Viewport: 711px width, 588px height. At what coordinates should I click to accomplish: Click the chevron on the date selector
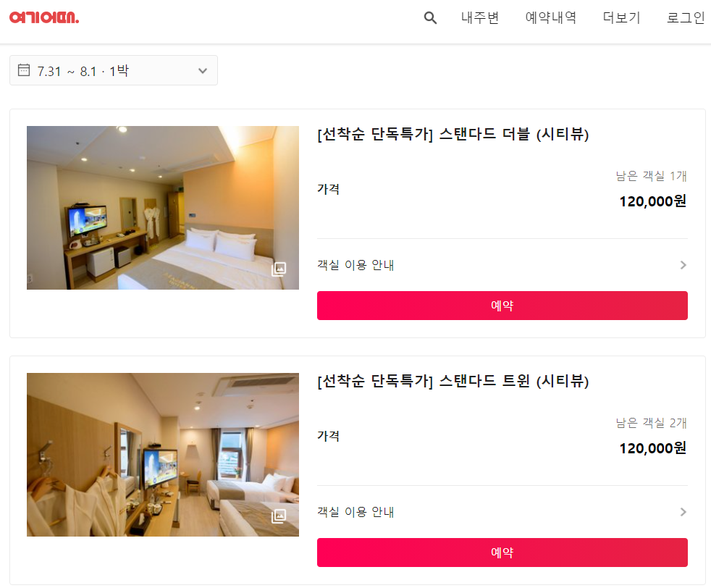[203, 71]
